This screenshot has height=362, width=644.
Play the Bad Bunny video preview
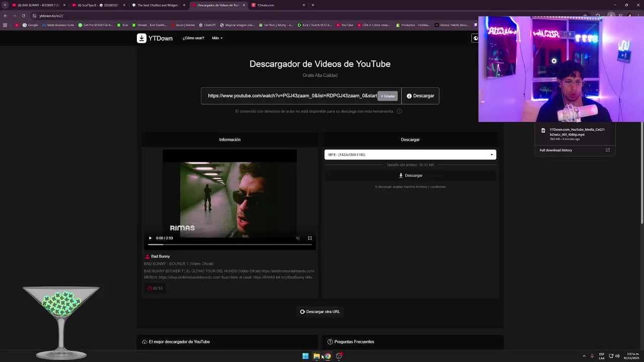(x=150, y=238)
